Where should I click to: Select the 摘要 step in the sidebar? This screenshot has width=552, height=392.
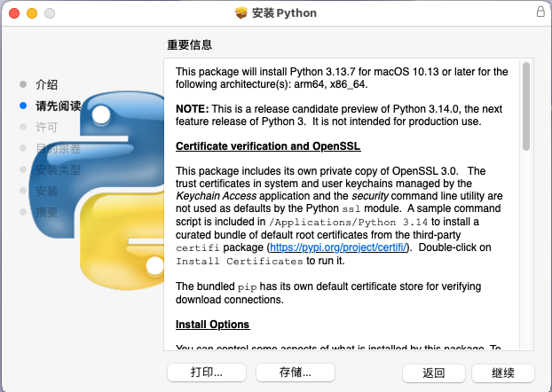(x=46, y=212)
